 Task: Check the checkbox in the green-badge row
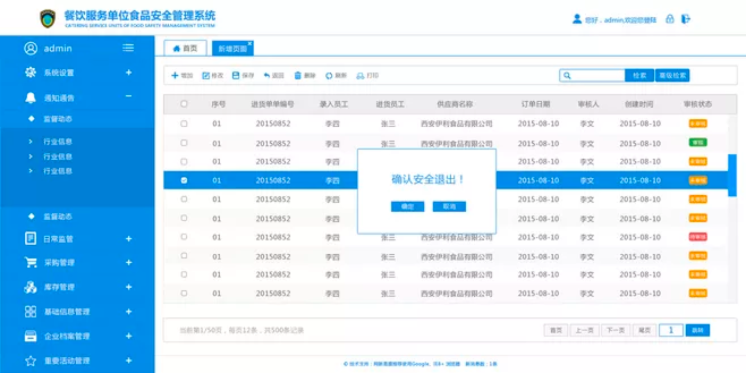click(x=184, y=143)
